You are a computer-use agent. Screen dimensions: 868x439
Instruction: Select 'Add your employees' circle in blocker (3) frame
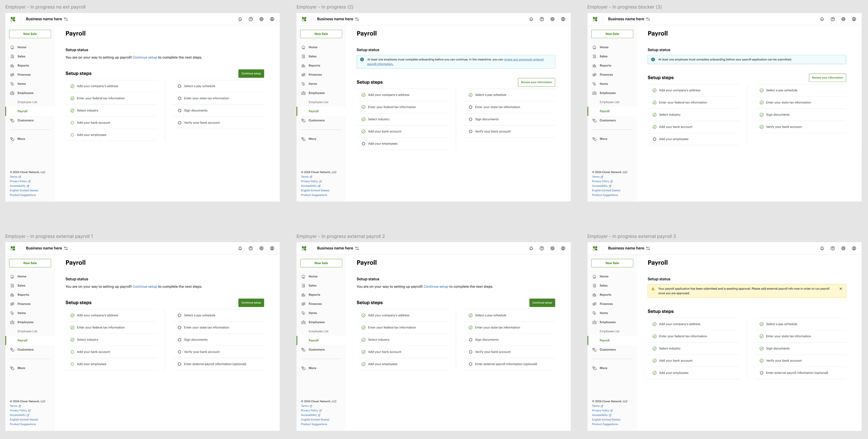pos(654,139)
